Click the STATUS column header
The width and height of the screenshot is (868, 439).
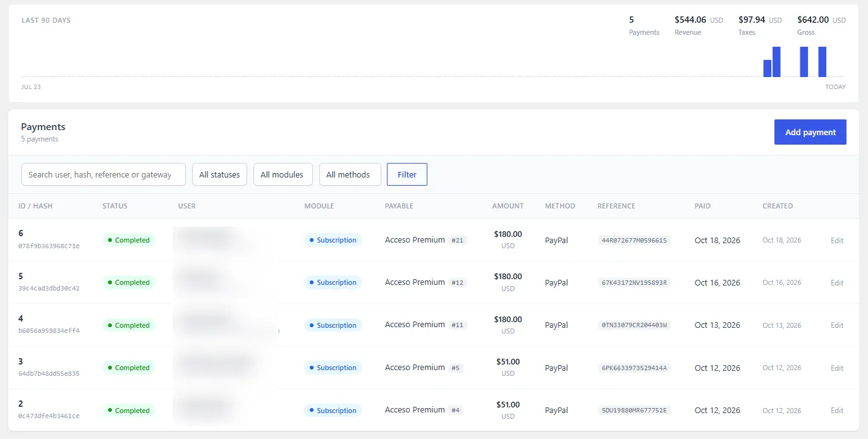tap(115, 206)
